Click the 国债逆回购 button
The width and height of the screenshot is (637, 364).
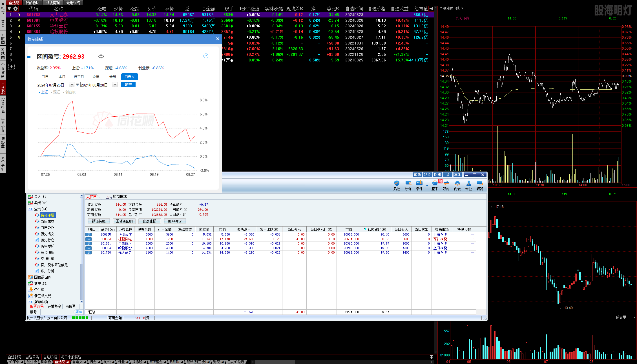click(124, 221)
